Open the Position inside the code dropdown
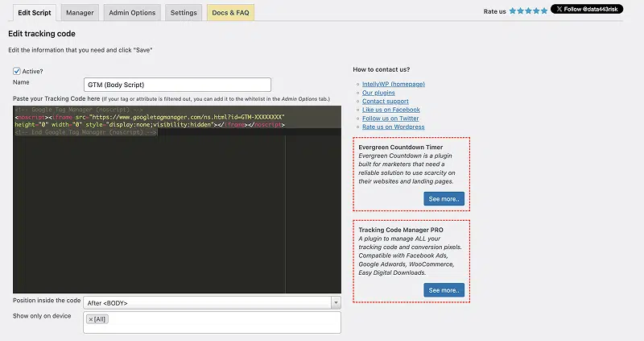Screen dimensions: 644x341 click(x=212, y=303)
